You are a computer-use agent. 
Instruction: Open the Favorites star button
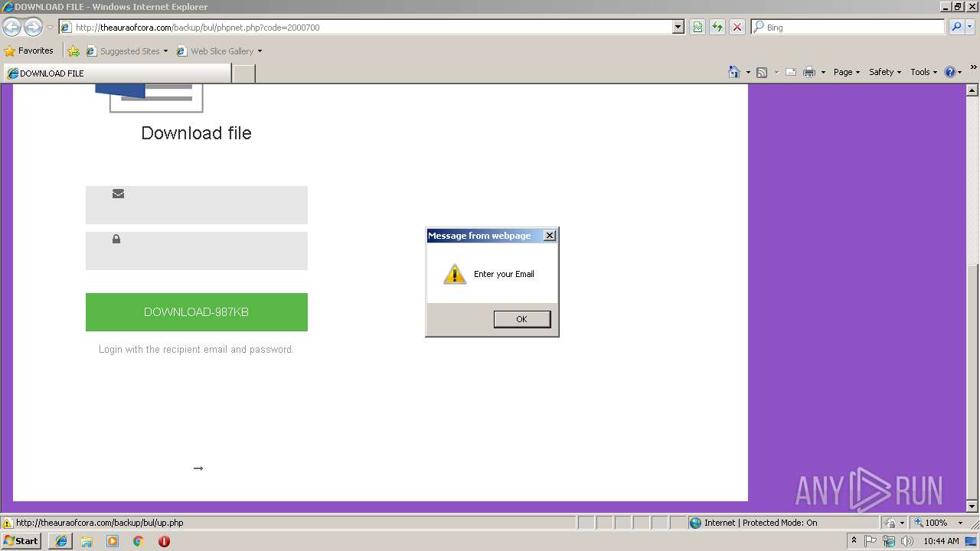pyautogui.click(x=29, y=51)
